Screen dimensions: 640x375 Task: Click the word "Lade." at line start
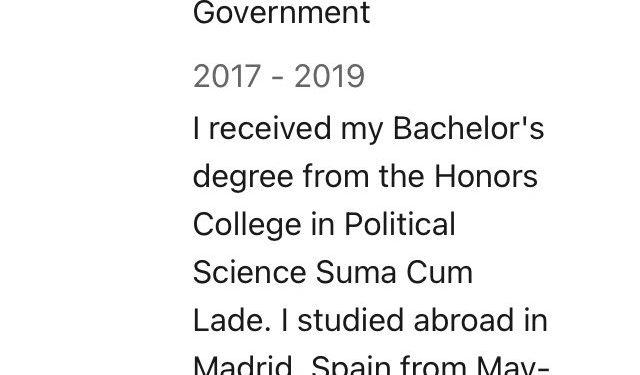pos(232,320)
